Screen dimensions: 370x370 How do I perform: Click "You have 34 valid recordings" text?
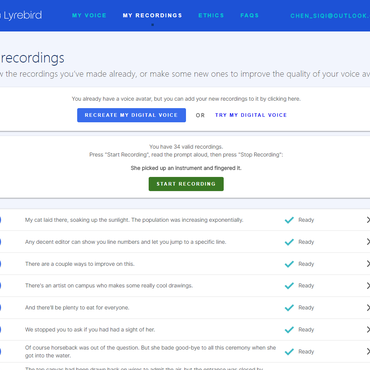point(186,147)
